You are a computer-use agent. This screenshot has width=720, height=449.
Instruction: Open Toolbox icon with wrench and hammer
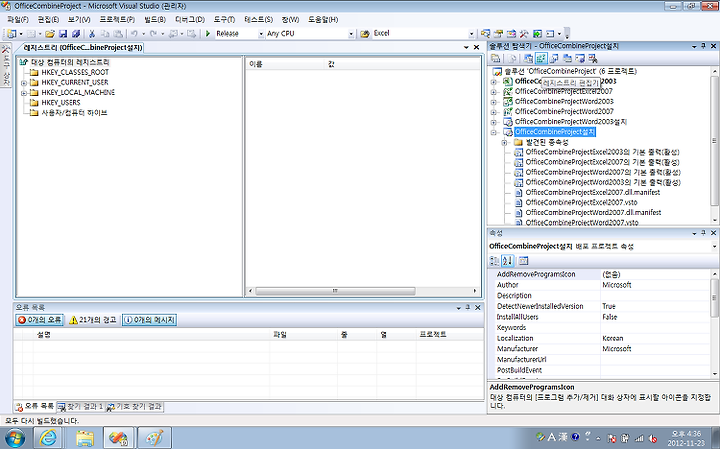coord(524,34)
